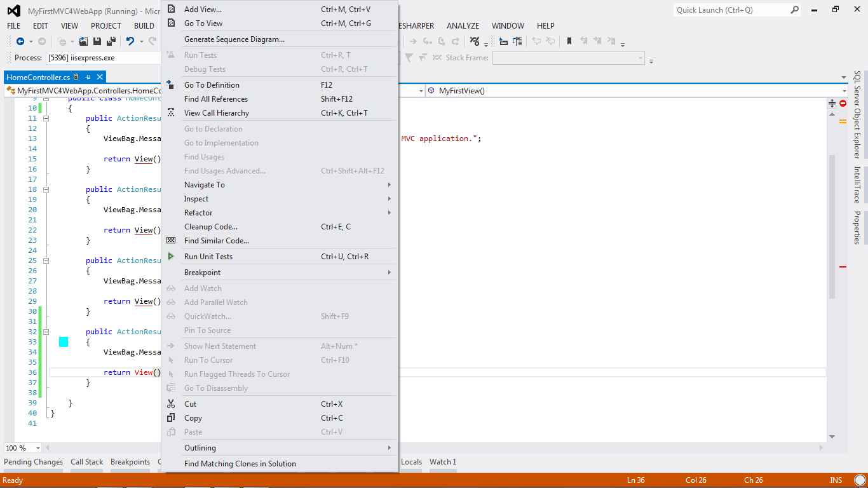Collapse the code block at line 32
The width and height of the screenshot is (868, 488).
tap(46, 332)
